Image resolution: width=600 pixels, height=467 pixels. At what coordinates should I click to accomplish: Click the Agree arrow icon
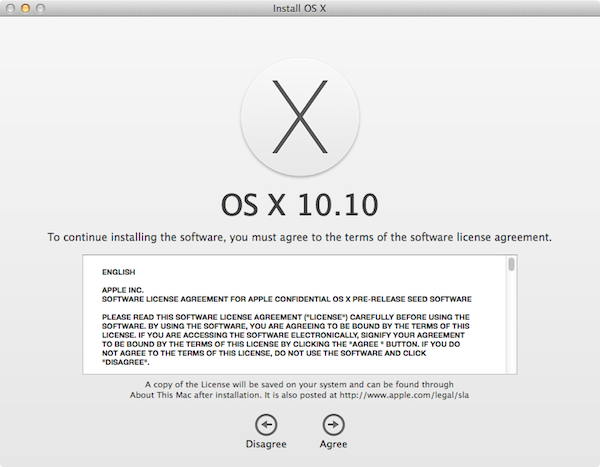tap(333, 425)
